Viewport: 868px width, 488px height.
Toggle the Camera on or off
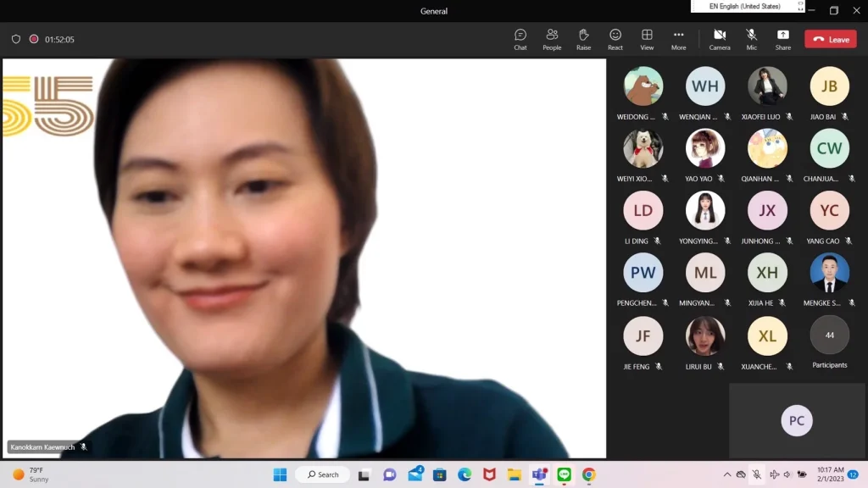[x=720, y=39]
